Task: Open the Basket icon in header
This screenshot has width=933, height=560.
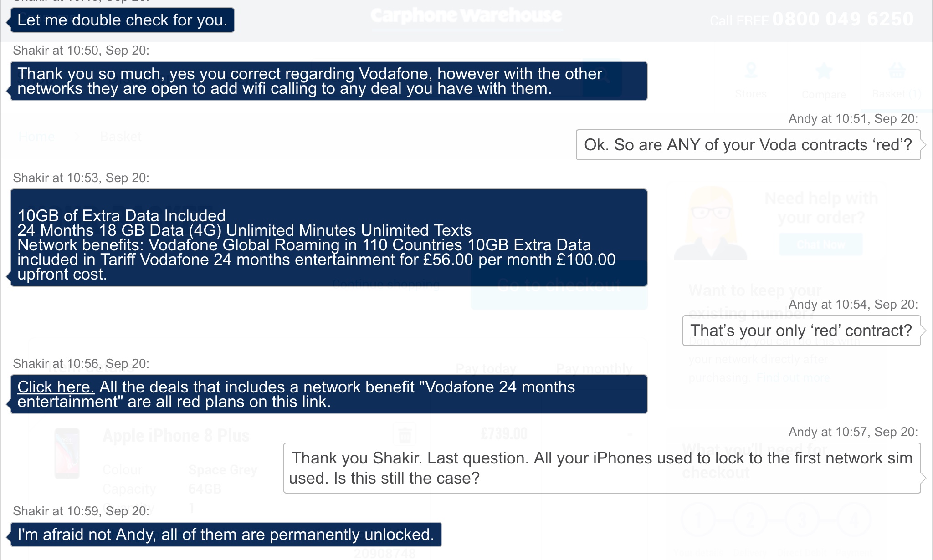Action: (x=897, y=71)
